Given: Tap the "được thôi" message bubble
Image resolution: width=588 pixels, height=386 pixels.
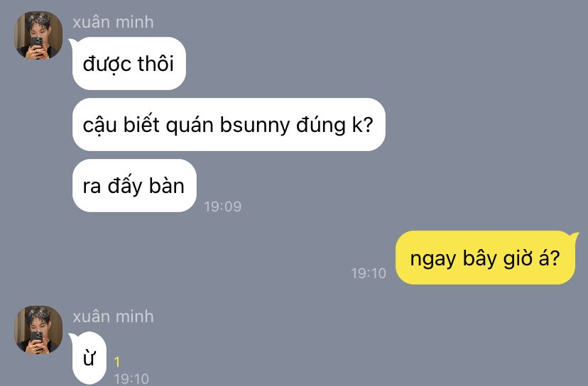Looking at the screenshot, I should (x=129, y=64).
